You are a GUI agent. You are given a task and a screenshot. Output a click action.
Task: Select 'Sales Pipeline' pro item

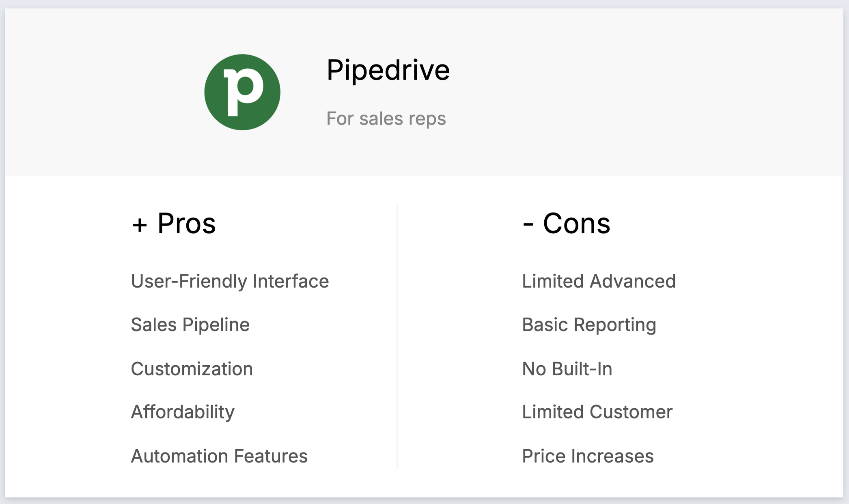click(190, 325)
